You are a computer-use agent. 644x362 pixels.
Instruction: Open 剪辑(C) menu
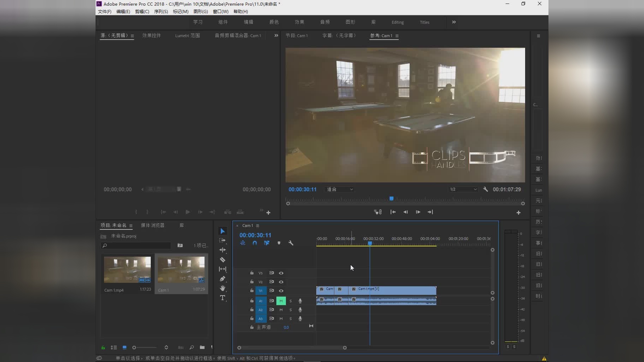(x=142, y=11)
